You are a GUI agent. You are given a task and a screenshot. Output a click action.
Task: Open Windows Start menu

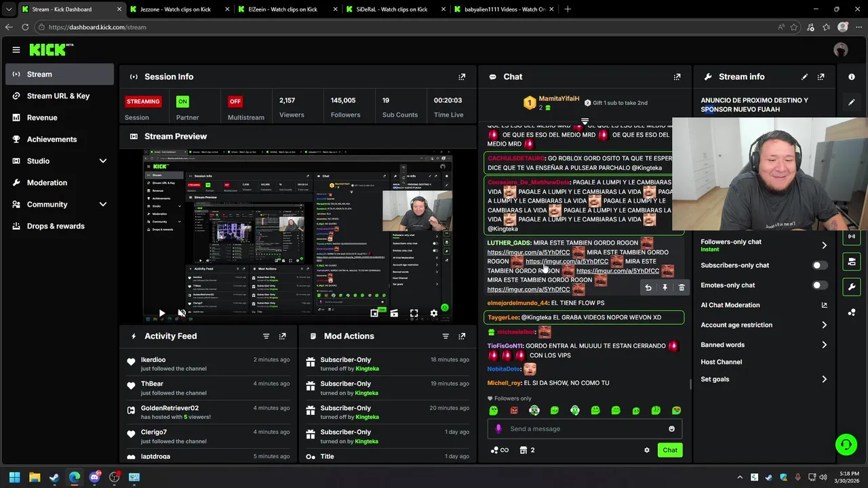pos(14,477)
